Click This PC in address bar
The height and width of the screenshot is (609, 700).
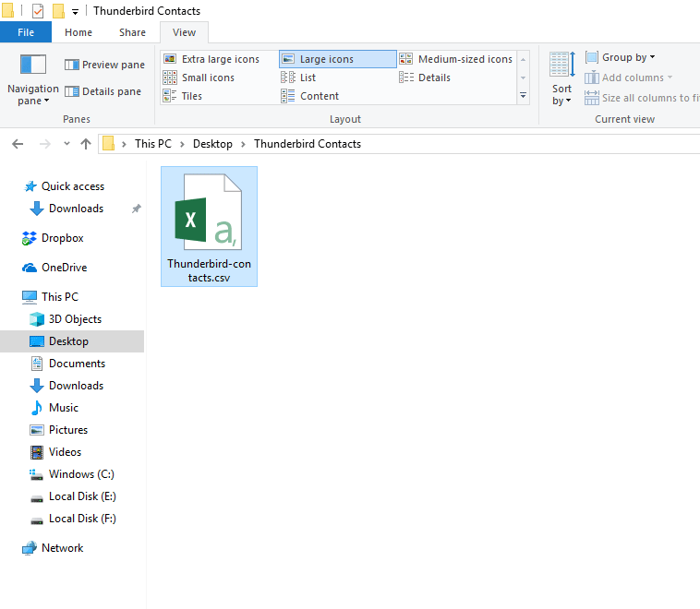pyautogui.click(x=153, y=144)
